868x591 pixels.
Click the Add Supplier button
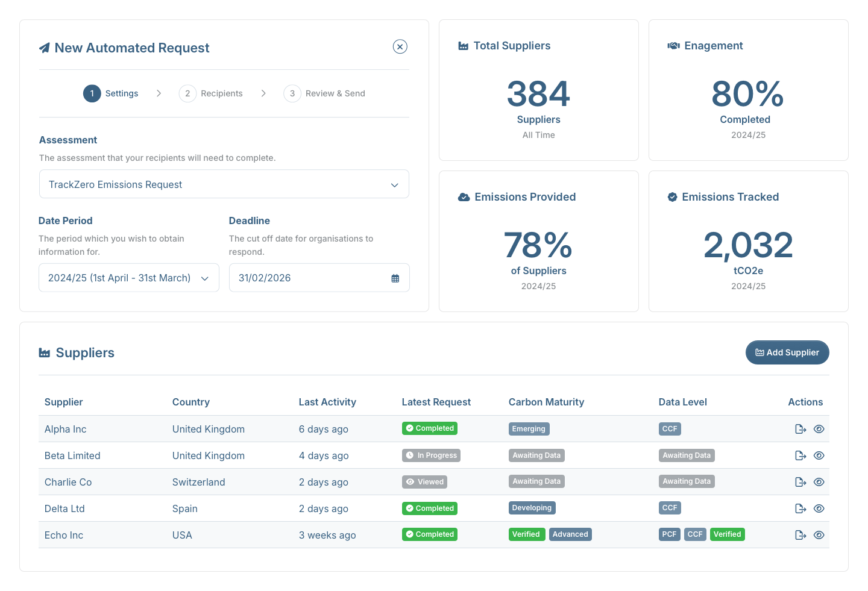(787, 352)
